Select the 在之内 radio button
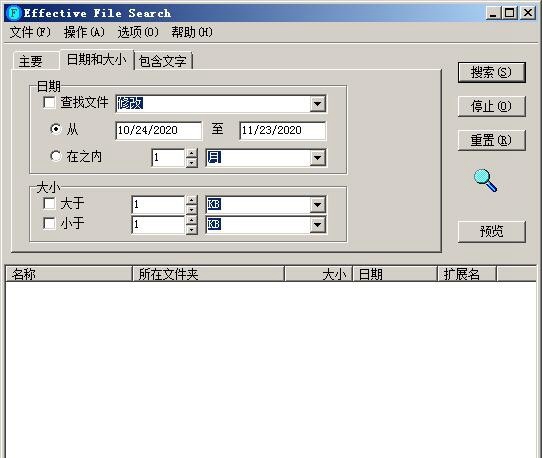542x458 pixels. 56,156
